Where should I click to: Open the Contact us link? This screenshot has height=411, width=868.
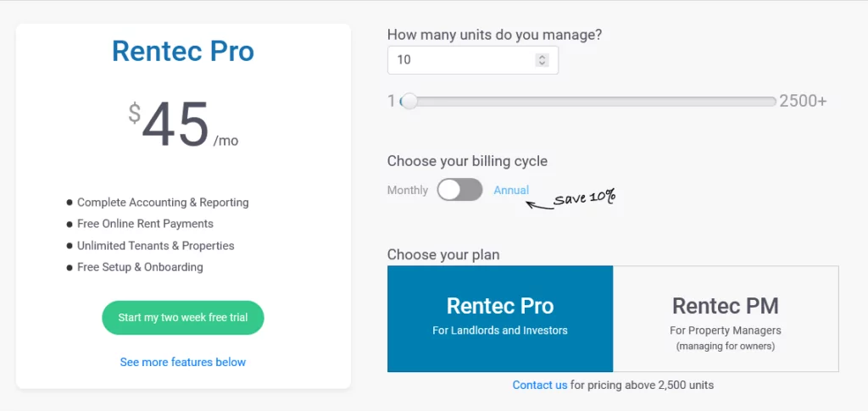[x=540, y=385]
